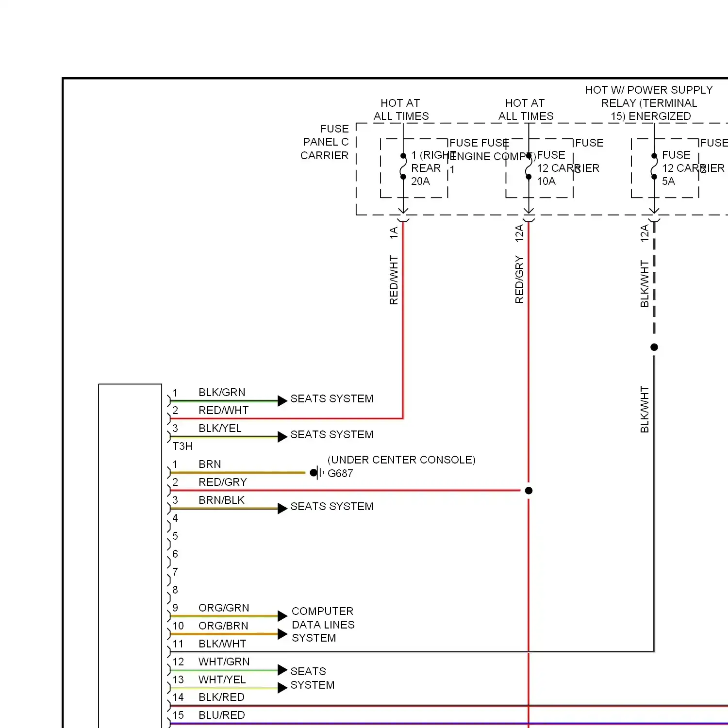Click the arrowhead on the WHT/YEL wire

(x=282, y=688)
